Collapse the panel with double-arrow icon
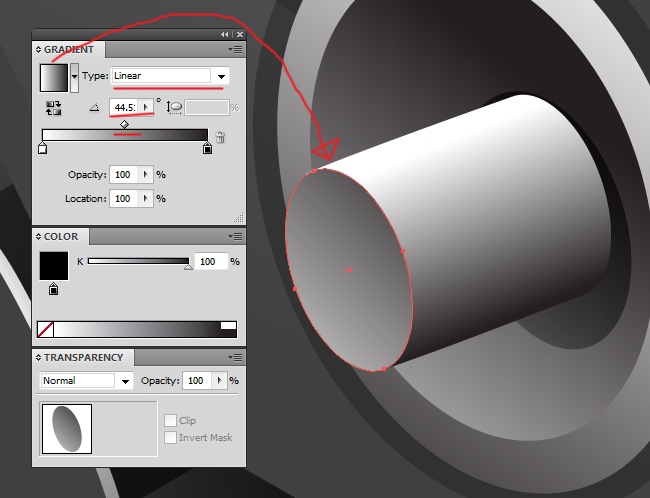This screenshot has height=498, width=650. point(225,34)
